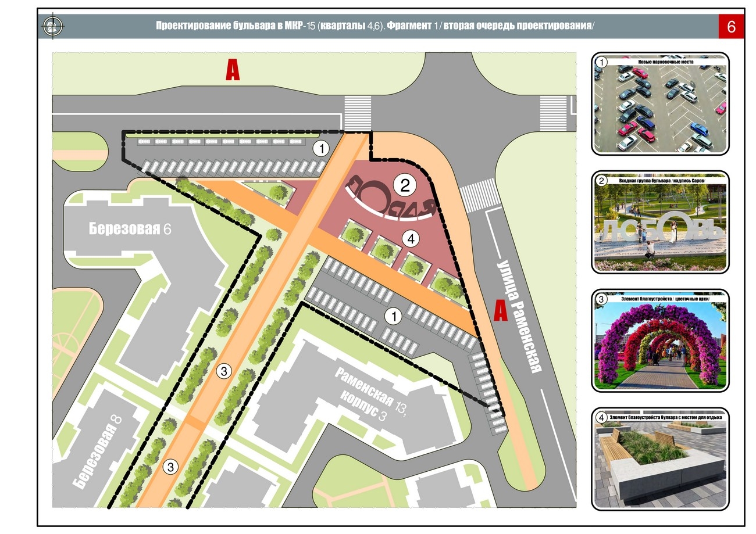756x534 pixels.
Task: Click the 'Березовая 6' building label
Action: [130, 228]
